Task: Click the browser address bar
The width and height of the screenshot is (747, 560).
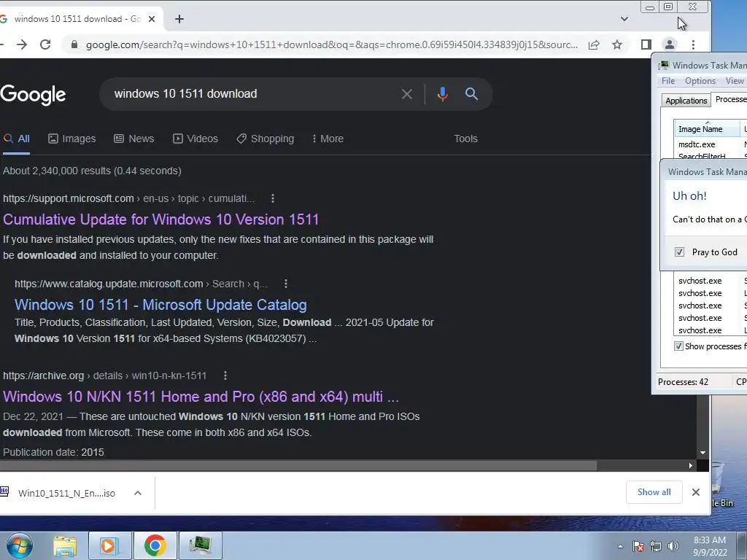Action: pyautogui.click(x=331, y=44)
